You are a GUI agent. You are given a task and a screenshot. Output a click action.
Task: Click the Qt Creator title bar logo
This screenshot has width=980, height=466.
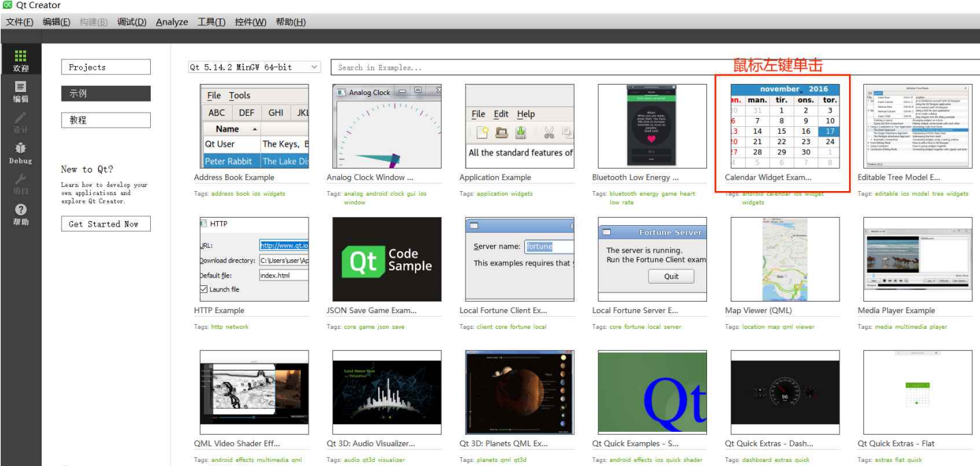tap(8, 5)
